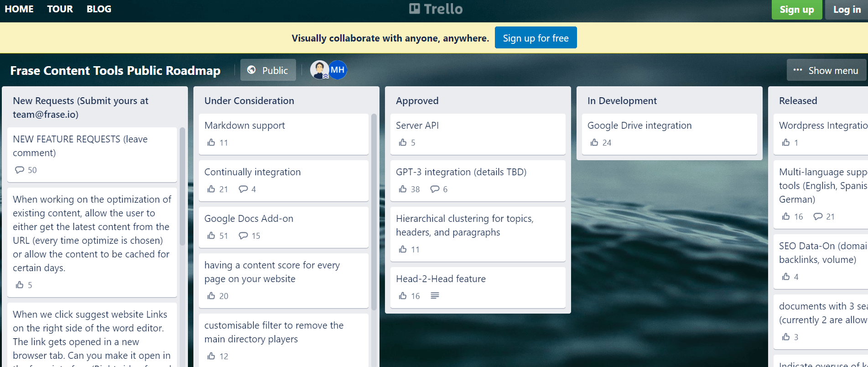Image resolution: width=868 pixels, height=367 pixels.
Task: Open the Server API card
Action: tap(478, 134)
